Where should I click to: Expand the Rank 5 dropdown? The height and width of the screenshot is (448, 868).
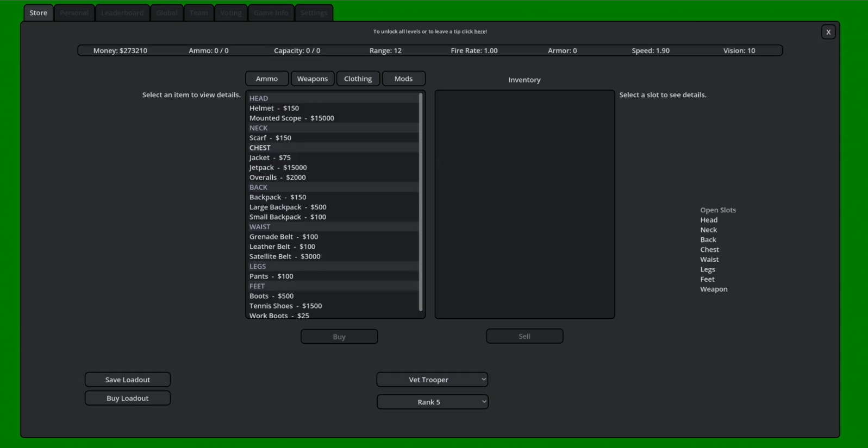(x=432, y=402)
